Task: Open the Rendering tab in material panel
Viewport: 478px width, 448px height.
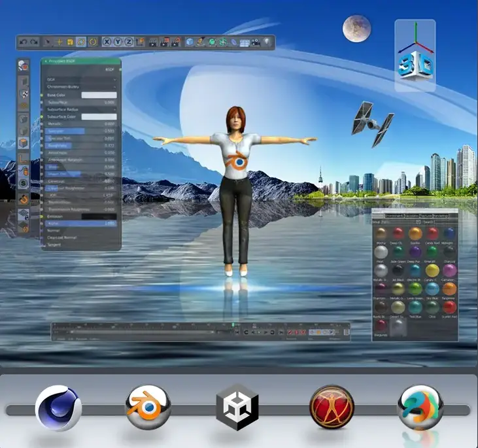Action: [441, 216]
